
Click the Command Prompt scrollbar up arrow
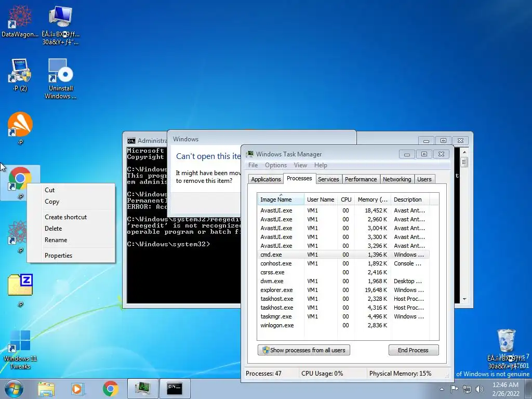464,151
